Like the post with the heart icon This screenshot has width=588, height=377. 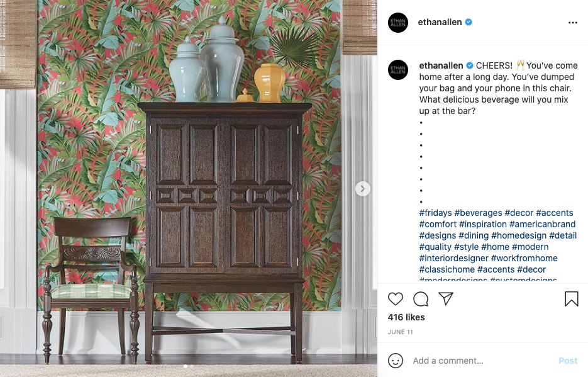tap(396, 299)
